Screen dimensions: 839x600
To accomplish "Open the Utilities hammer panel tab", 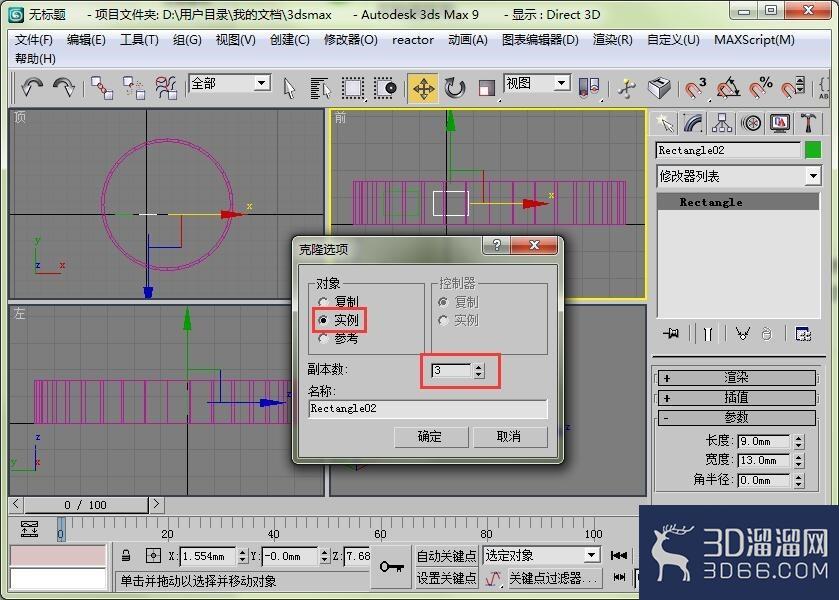I will [x=808, y=124].
